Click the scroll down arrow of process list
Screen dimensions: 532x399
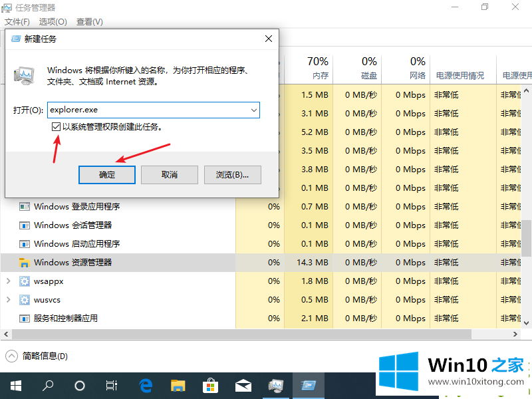(x=526, y=323)
